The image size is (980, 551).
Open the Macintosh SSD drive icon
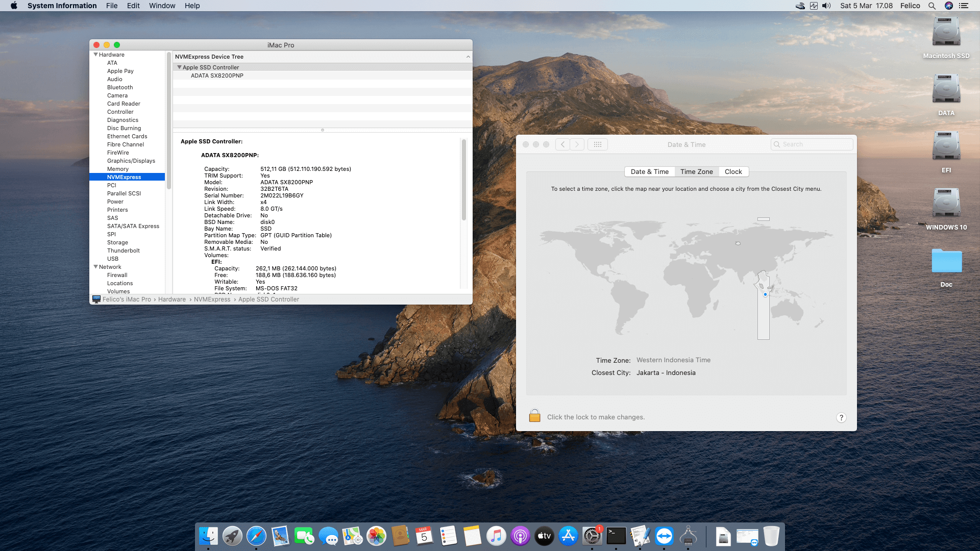pos(946,33)
